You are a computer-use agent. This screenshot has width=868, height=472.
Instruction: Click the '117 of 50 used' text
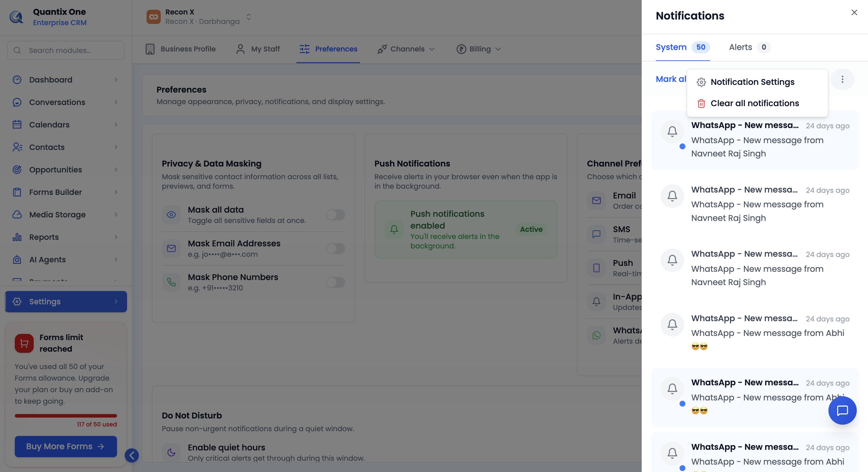pyautogui.click(x=97, y=424)
